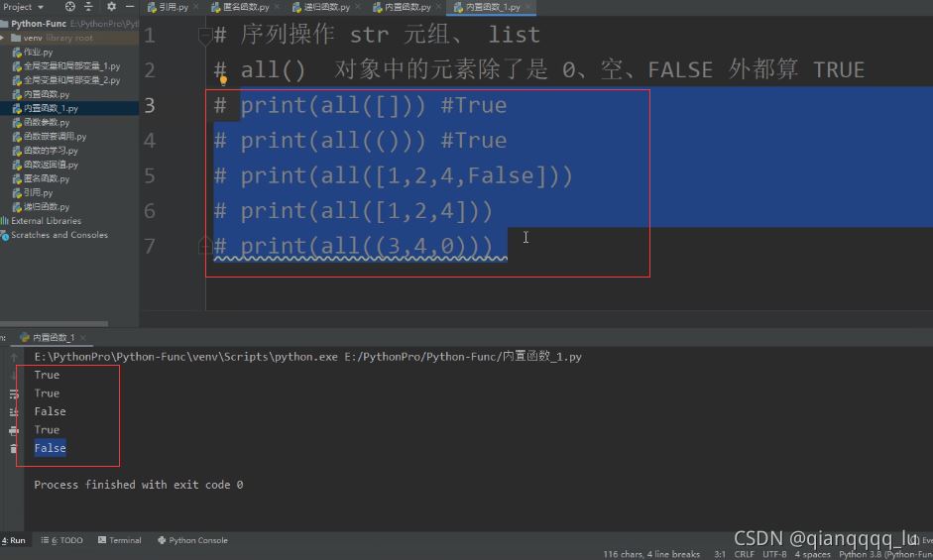Open 作业.py in the project tree
The image size is (933, 560).
[x=38, y=53]
